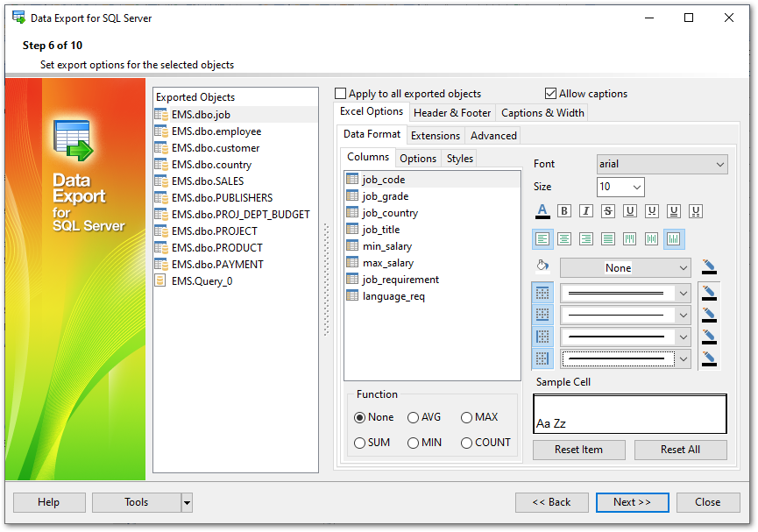This screenshot has width=758, height=532.
Task: Open right border line style dropdown
Action: click(626, 358)
